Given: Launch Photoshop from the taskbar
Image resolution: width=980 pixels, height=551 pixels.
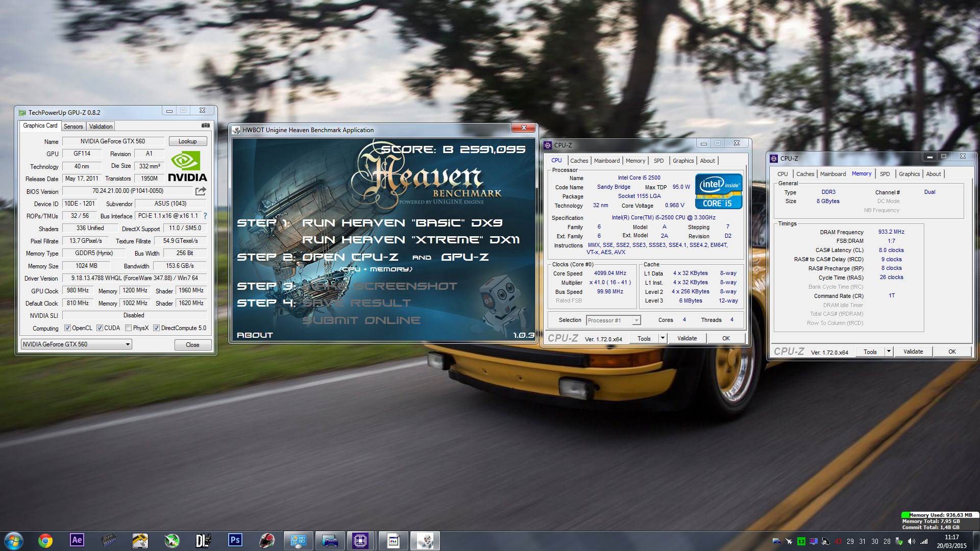Looking at the screenshot, I should click(x=235, y=540).
